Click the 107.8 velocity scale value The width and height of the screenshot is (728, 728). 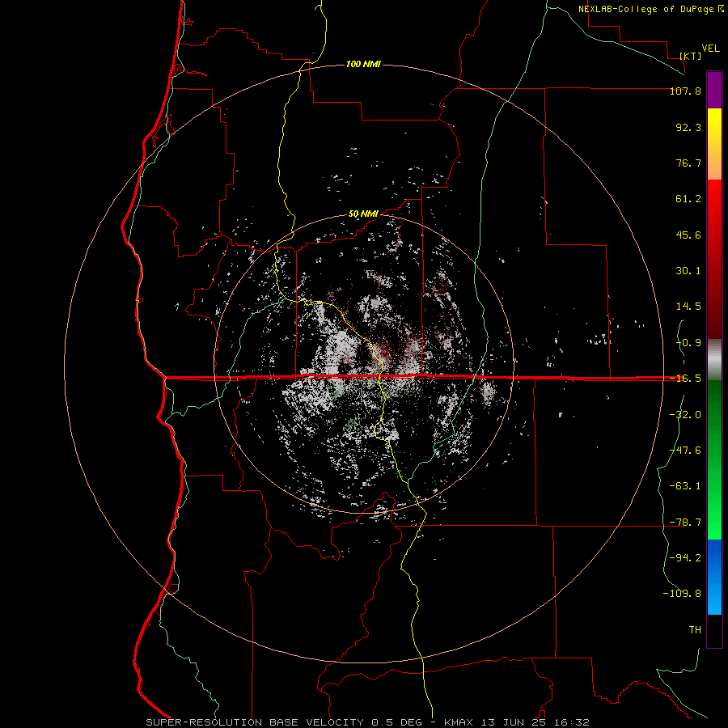click(685, 91)
